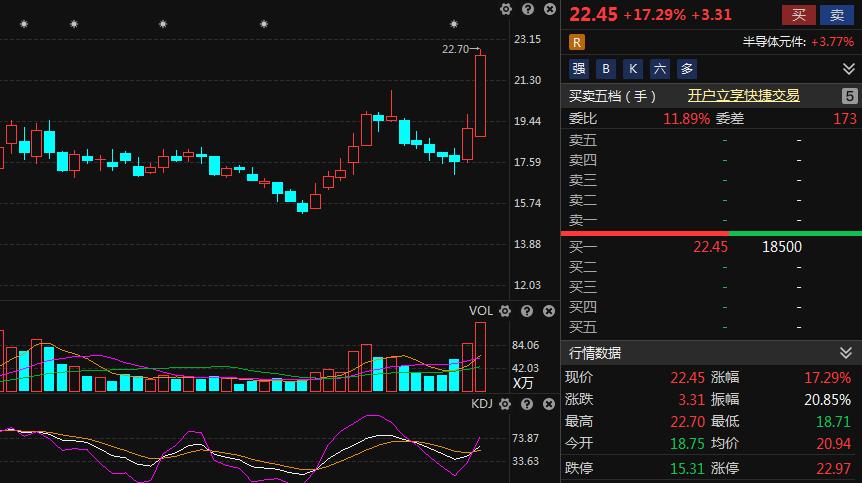Click the 买五 row label
Image resolution: width=862 pixels, height=483 pixels.
coord(583,327)
